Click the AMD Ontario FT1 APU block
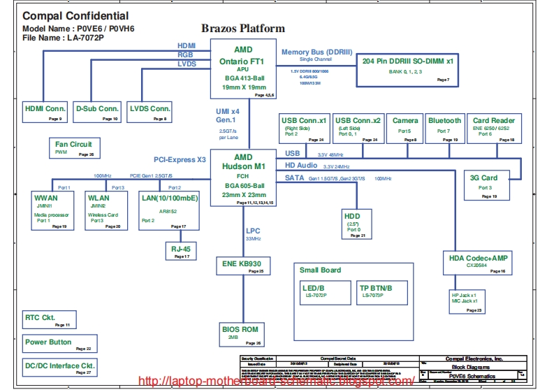 click(243, 69)
